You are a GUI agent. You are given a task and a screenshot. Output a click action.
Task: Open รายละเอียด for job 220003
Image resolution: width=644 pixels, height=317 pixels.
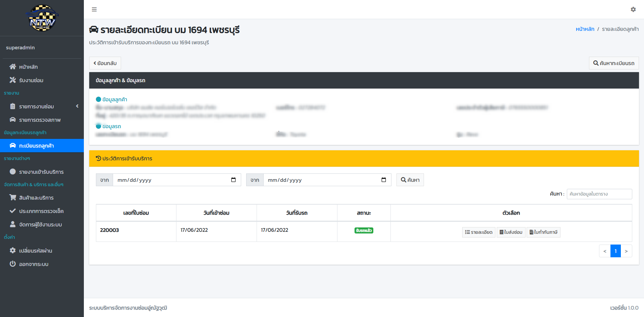[x=479, y=232]
